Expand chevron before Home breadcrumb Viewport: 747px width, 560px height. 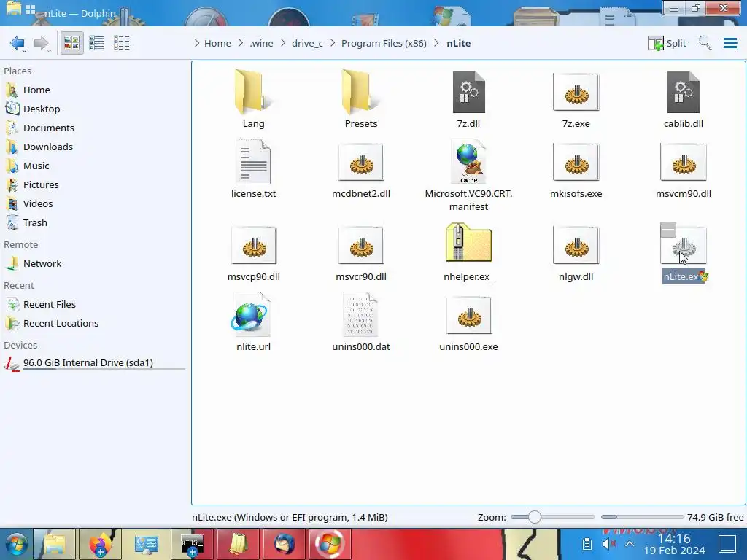coord(197,43)
